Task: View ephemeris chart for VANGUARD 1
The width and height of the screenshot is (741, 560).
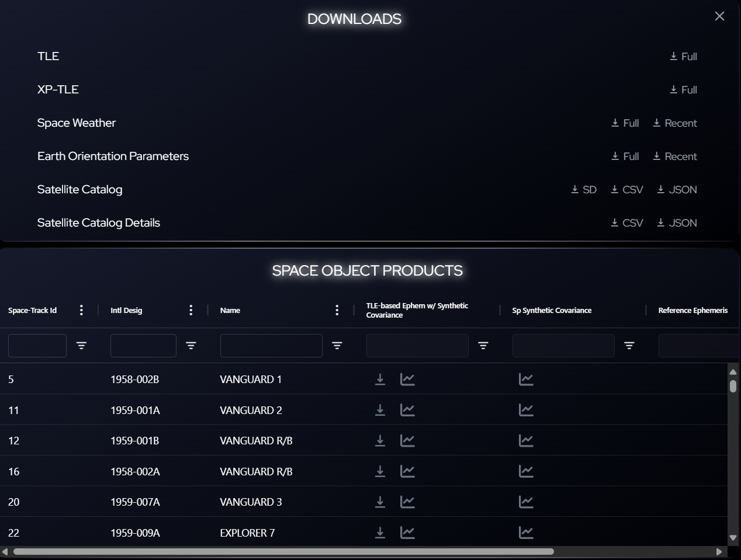Action: [x=407, y=379]
